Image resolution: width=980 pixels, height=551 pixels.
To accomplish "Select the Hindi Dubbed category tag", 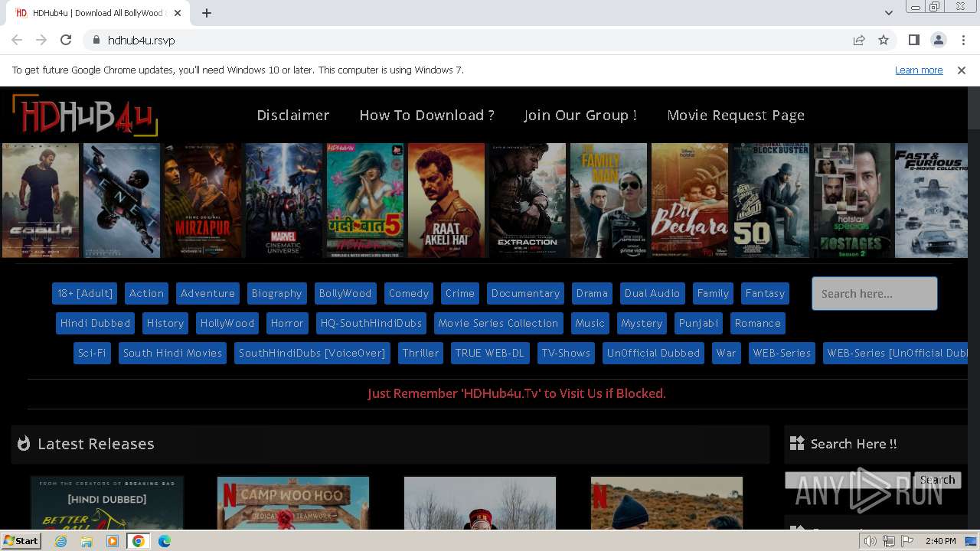I will [95, 323].
